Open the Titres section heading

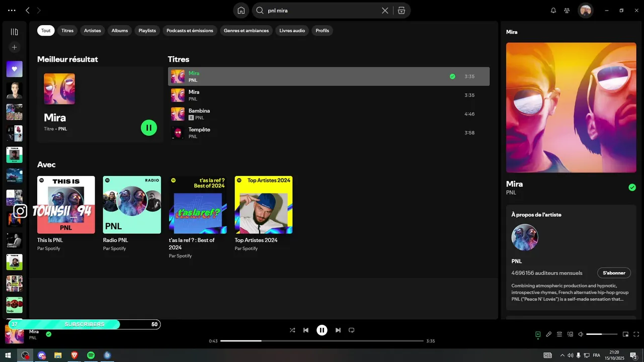(x=179, y=59)
